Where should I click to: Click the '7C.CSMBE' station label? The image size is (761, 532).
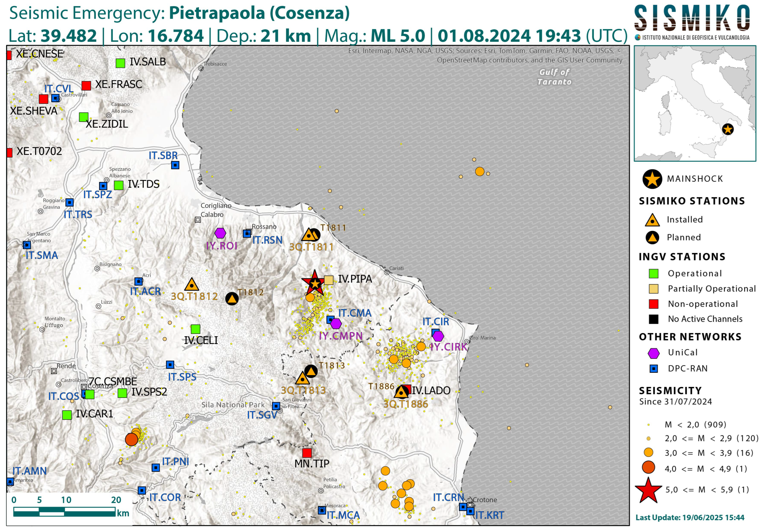113,381
